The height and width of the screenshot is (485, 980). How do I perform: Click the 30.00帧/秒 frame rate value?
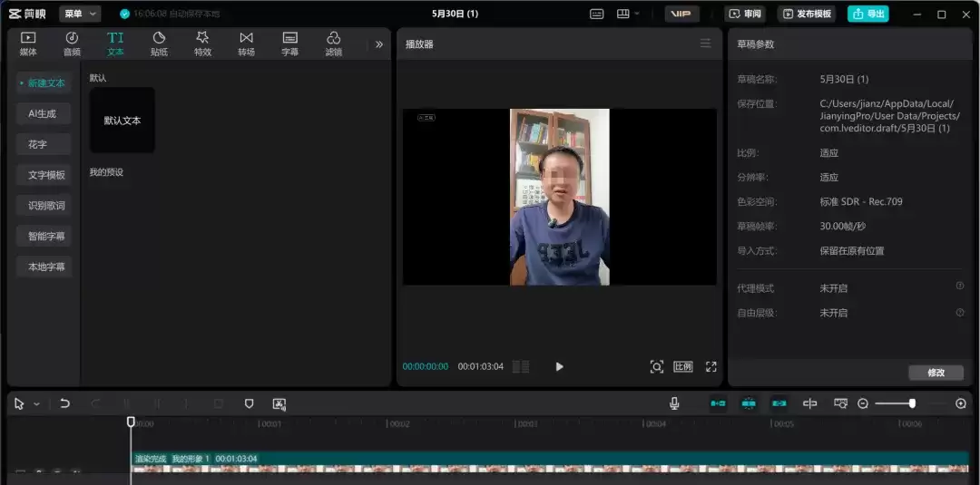(843, 226)
